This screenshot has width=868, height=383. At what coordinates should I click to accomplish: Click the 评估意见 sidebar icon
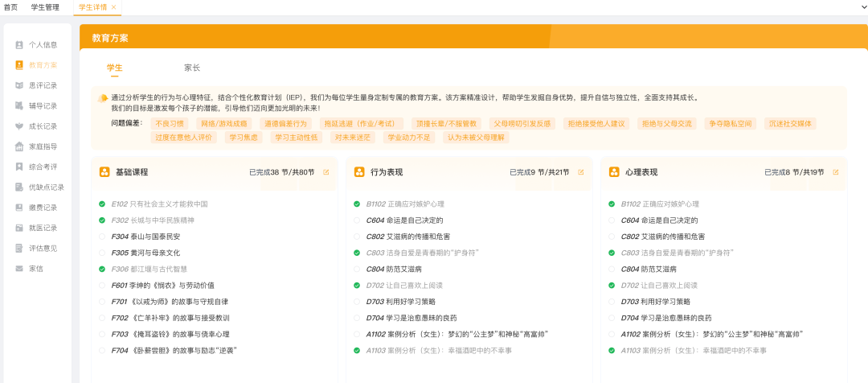point(19,249)
